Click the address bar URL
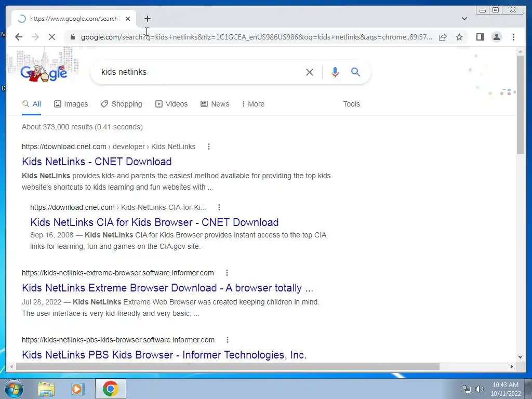Image resolution: width=532 pixels, height=399 pixels. pos(256,37)
